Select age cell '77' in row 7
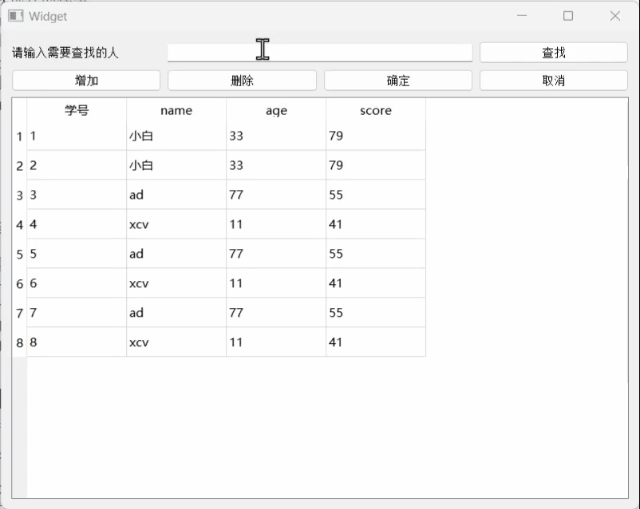This screenshot has width=640, height=509. point(276,313)
